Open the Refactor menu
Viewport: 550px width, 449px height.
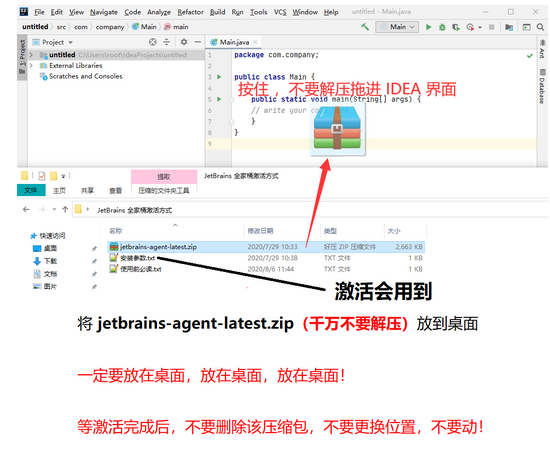190,12
